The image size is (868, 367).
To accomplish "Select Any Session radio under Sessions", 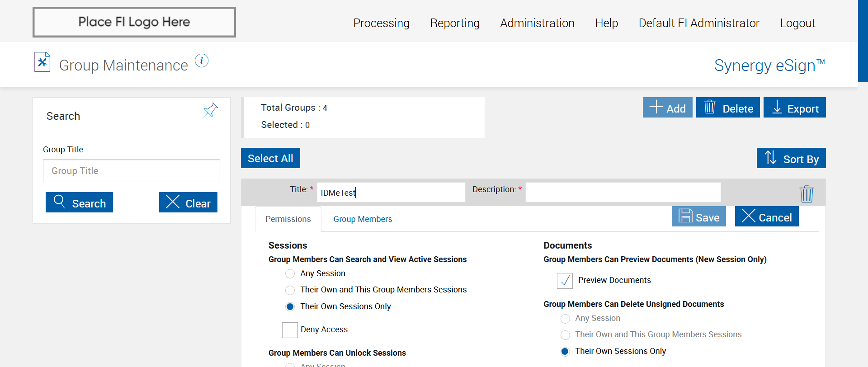I will (290, 274).
